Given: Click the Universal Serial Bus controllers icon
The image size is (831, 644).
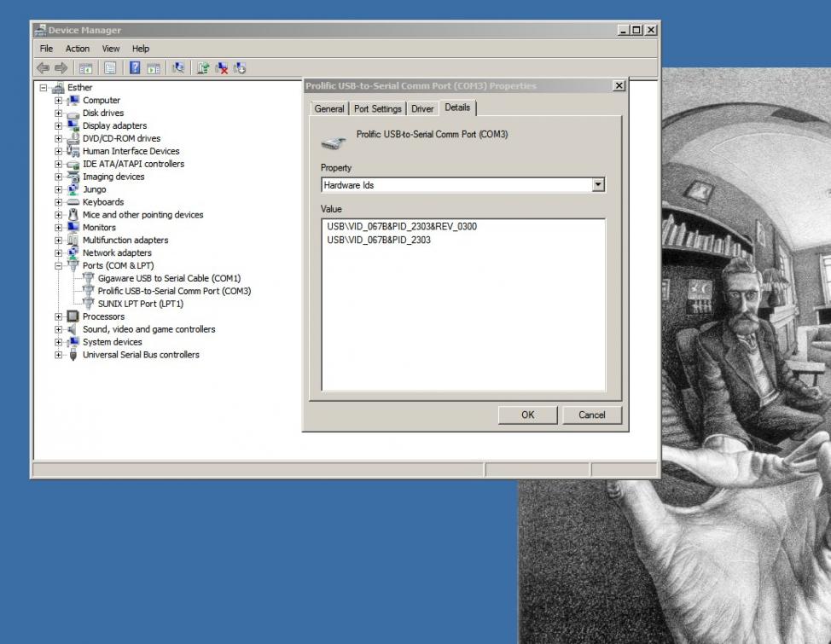Looking at the screenshot, I should (73, 355).
